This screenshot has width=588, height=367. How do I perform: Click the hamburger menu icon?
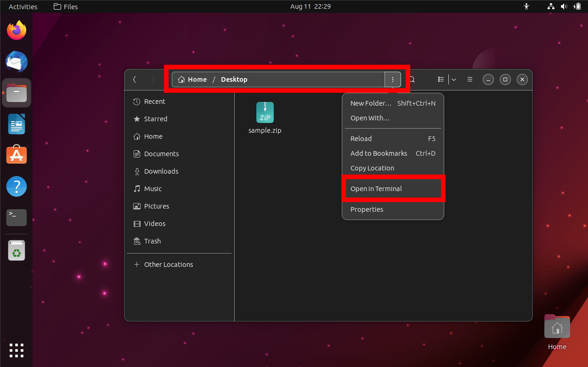pos(469,79)
